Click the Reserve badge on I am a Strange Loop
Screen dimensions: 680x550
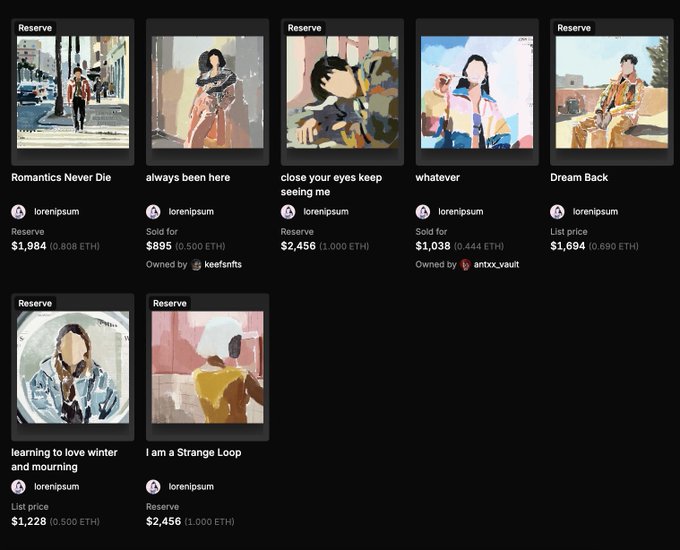[170, 303]
